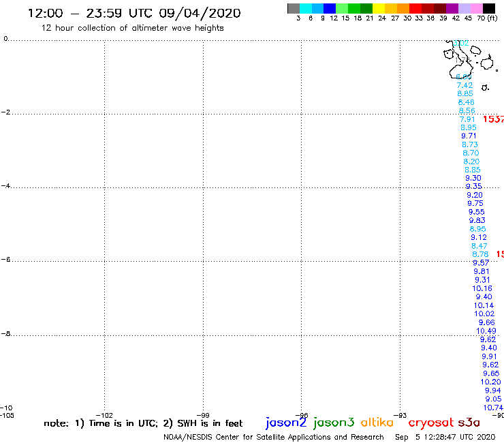Click the wave height reading 9.30
Image resolution: width=504 pixels, height=443 pixels.
point(473,179)
